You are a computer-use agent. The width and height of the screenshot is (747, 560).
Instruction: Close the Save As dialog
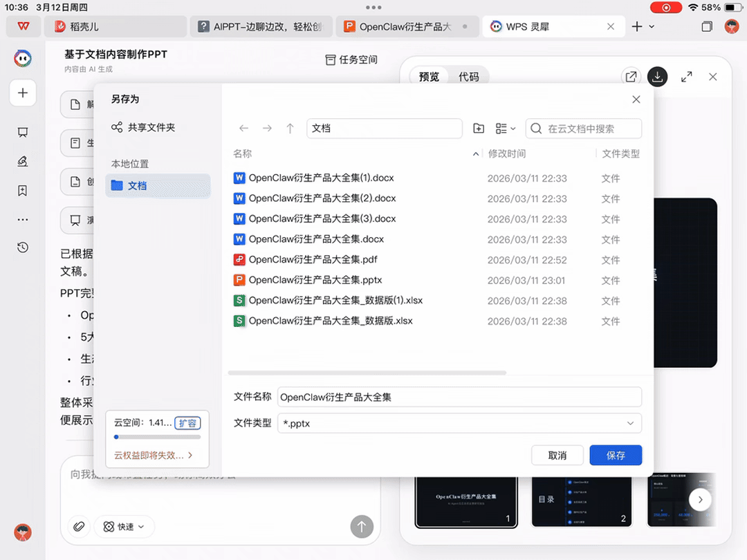pyautogui.click(x=636, y=100)
